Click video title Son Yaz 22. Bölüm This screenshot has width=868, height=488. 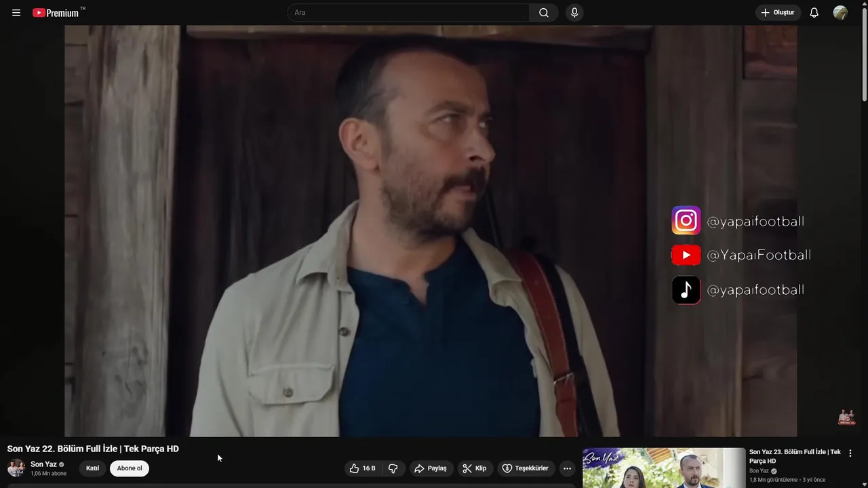point(93,449)
